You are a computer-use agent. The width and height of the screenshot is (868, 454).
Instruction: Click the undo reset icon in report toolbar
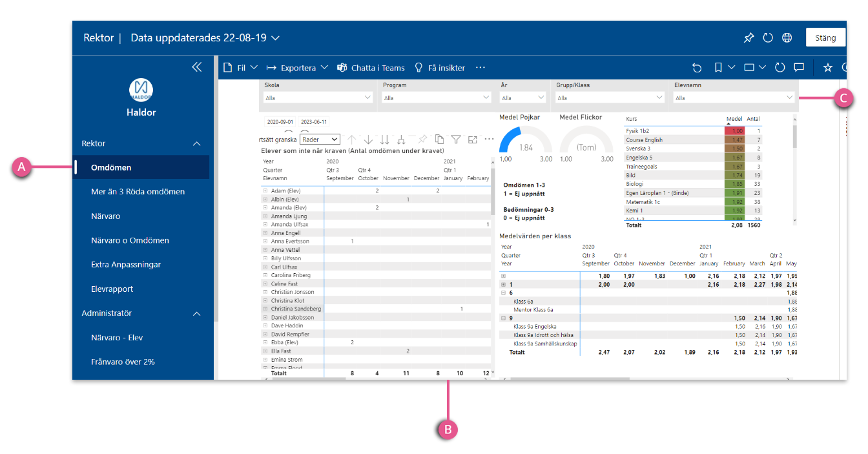pyautogui.click(x=697, y=67)
